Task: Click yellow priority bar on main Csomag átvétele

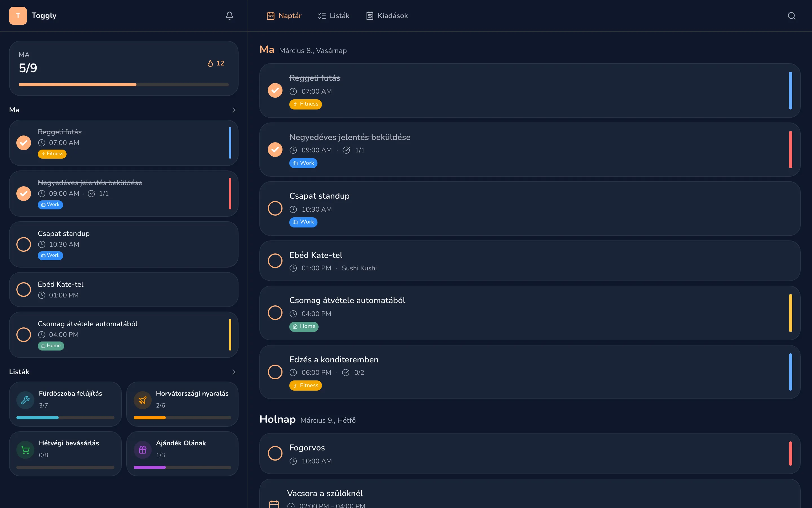Action: pyautogui.click(x=791, y=313)
